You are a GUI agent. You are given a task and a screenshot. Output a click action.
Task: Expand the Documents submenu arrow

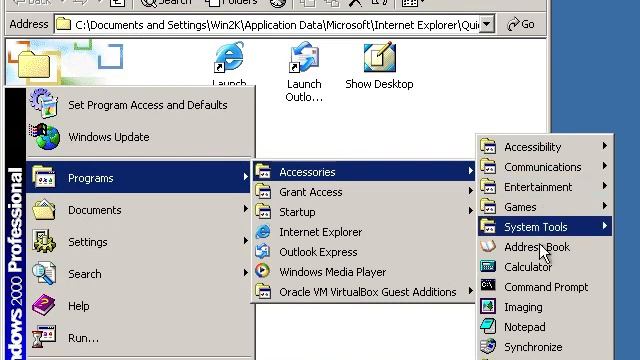click(x=246, y=209)
